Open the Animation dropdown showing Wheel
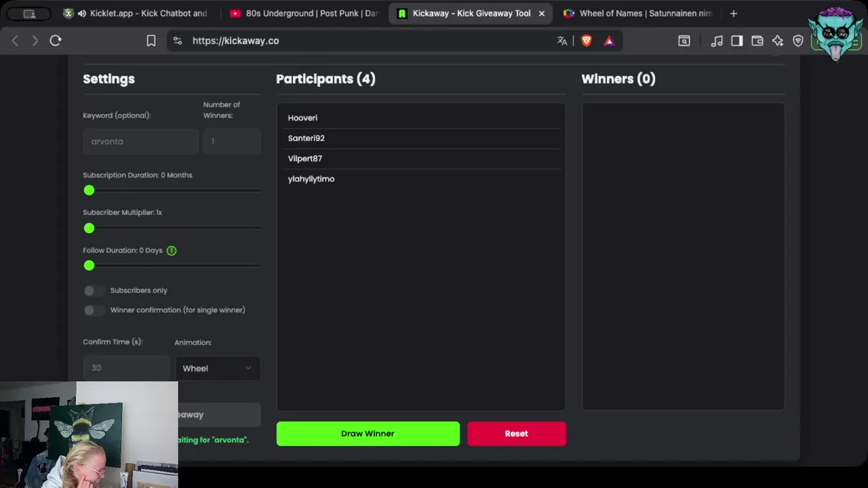Screen dimensions: 868x488 pyautogui.click(x=217, y=368)
